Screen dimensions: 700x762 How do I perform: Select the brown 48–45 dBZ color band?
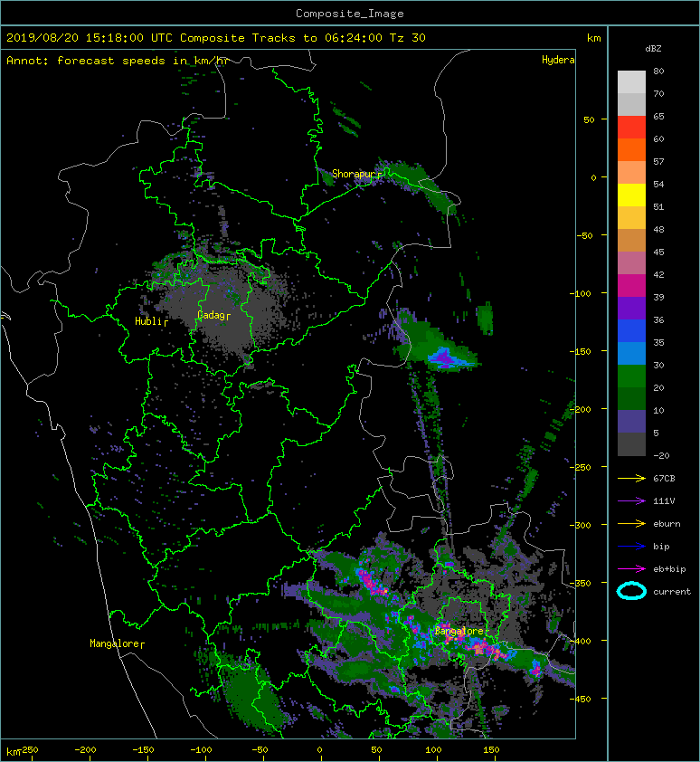point(631,240)
